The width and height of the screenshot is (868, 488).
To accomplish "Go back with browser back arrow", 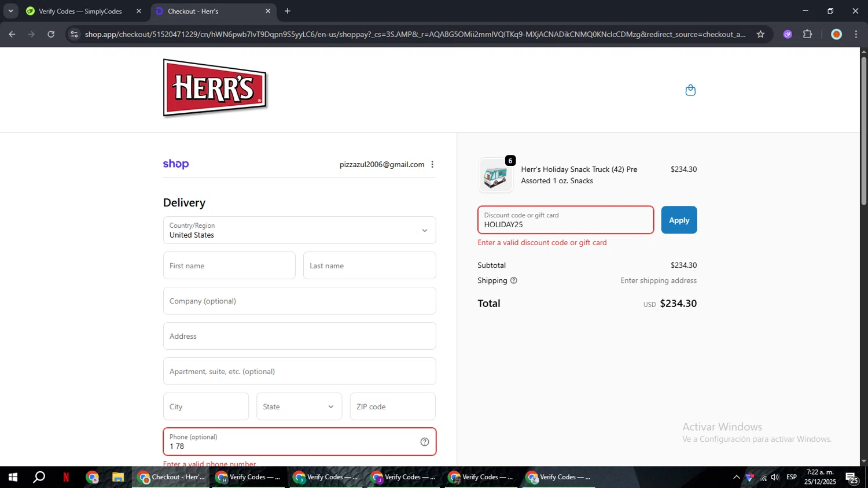I will (x=12, y=34).
